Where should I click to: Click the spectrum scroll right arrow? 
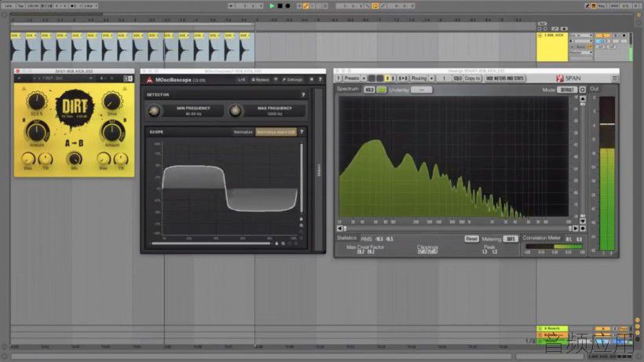coord(575,229)
